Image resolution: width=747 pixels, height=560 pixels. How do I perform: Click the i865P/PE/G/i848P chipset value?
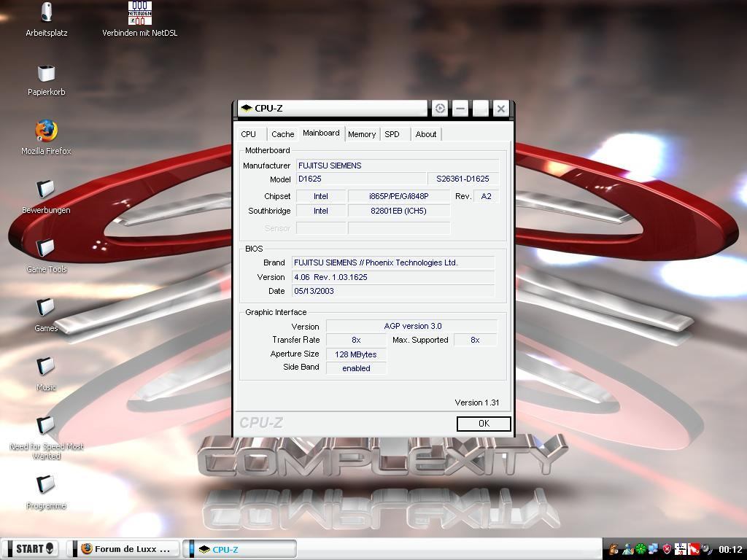coord(399,196)
